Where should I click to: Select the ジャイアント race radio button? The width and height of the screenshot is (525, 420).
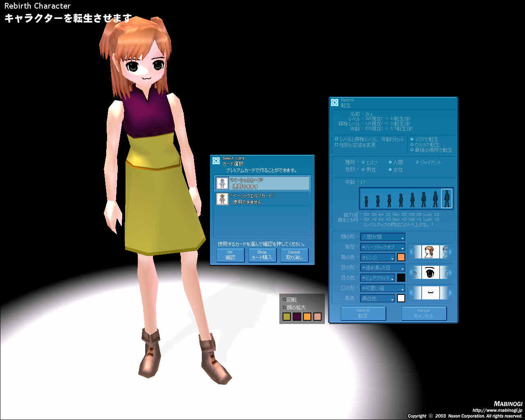coord(417,162)
